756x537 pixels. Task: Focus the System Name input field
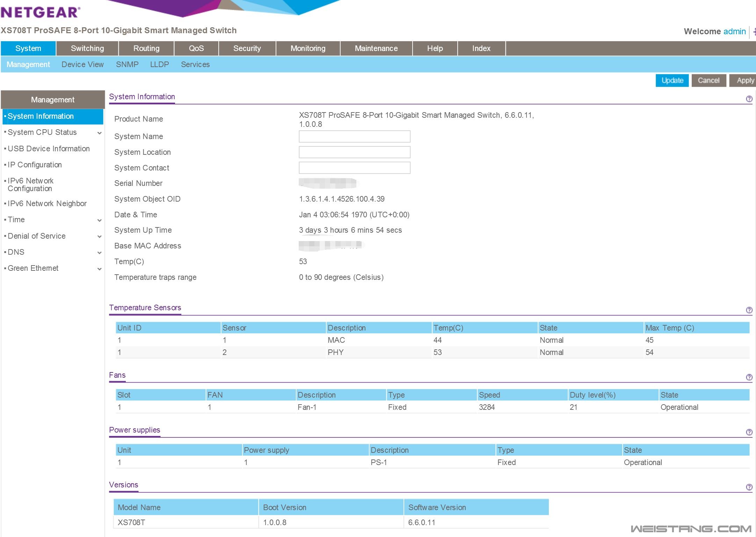(x=354, y=136)
